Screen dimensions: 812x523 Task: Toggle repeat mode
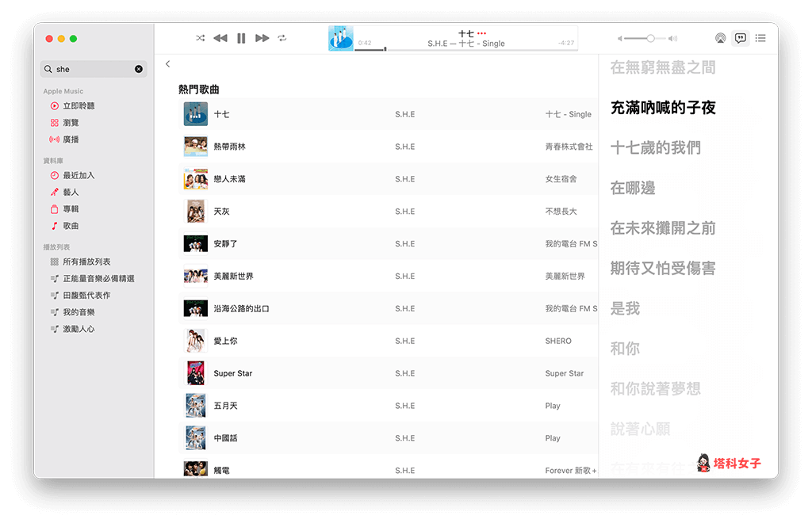tap(282, 38)
